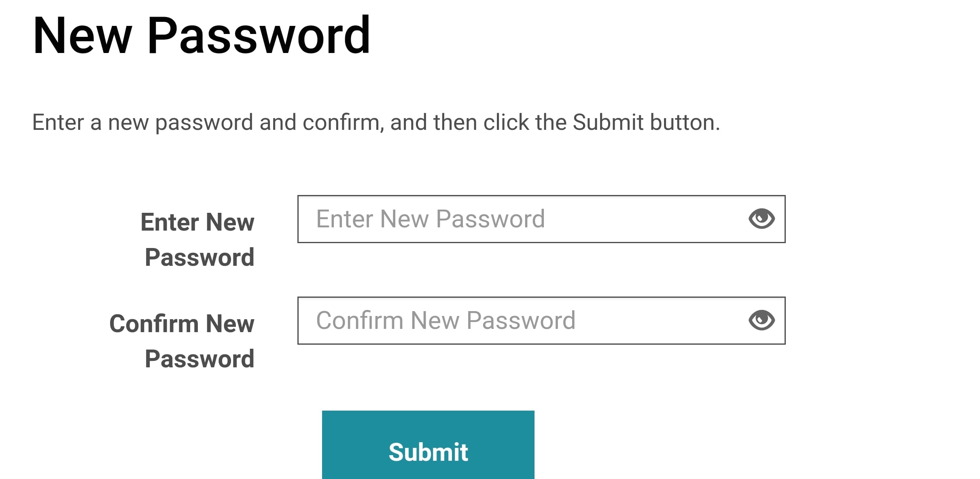Toggle eye icon in Confirm New Password field
Screen dimensions: 980x479
(x=761, y=320)
